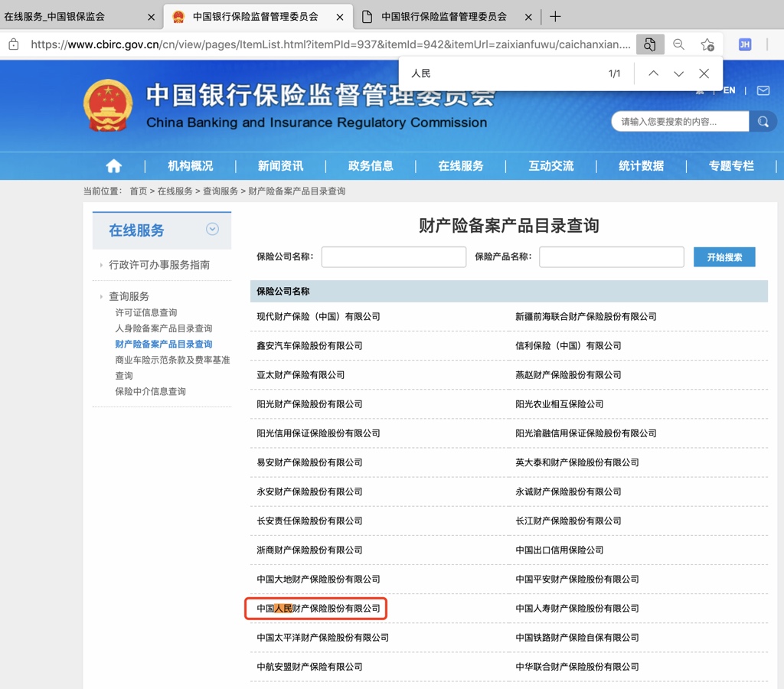Click the find-on-page toolbar icon

(649, 44)
